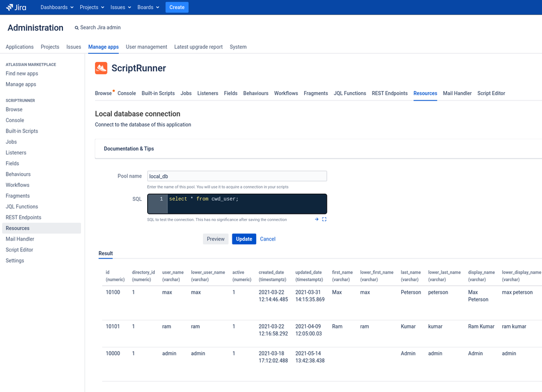Open the Boards dropdown
This screenshot has height=392, width=542.
pyautogui.click(x=148, y=7)
